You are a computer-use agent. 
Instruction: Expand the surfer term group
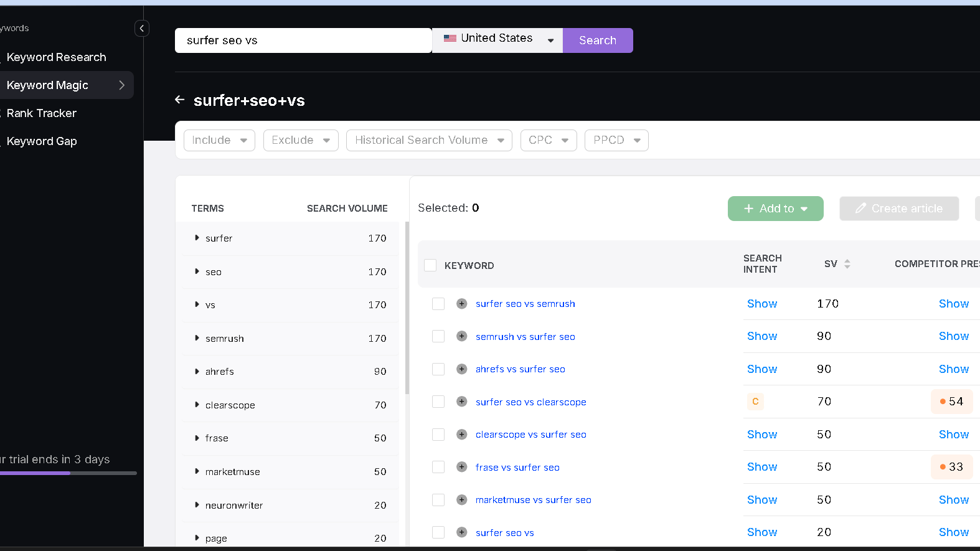[197, 238]
